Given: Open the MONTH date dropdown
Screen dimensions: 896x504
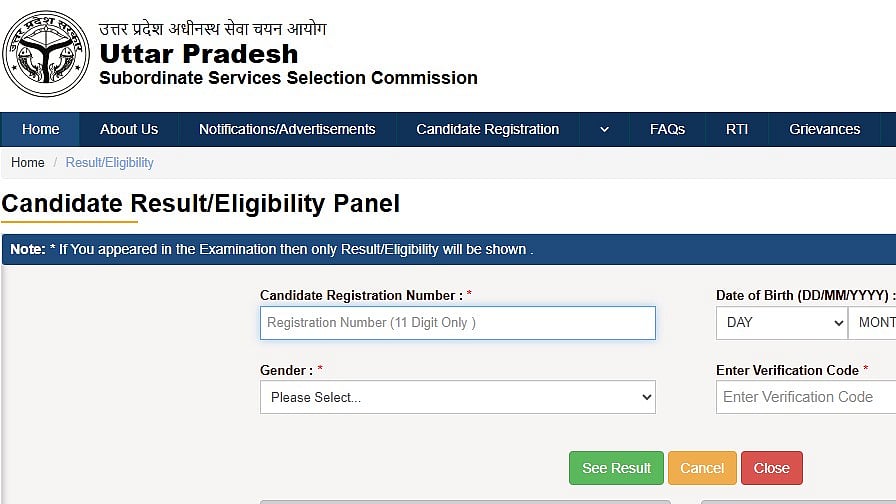Looking at the screenshot, I should click(x=874, y=323).
